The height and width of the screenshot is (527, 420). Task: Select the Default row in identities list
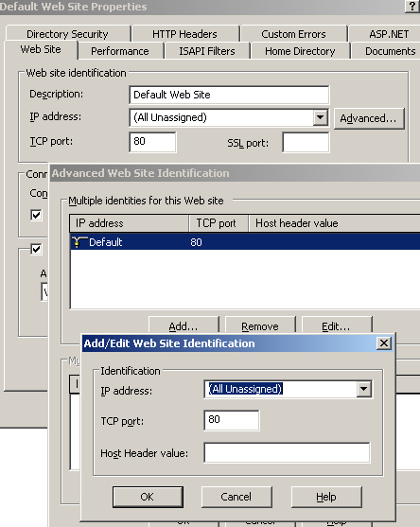click(x=245, y=241)
